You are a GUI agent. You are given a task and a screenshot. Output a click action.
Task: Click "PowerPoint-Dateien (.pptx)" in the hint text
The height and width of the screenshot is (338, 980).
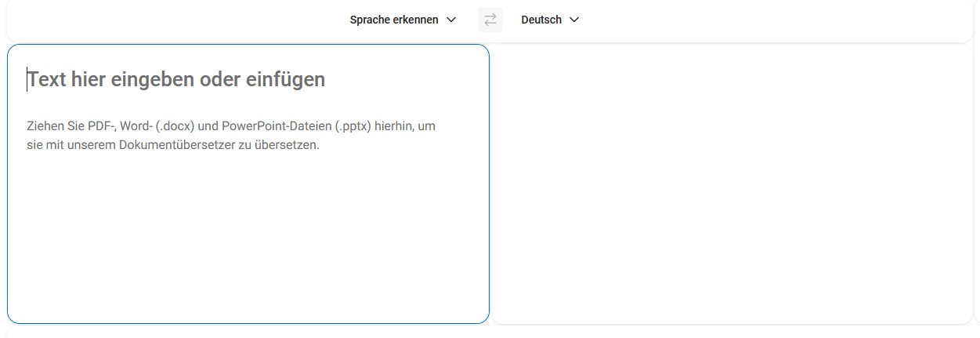click(297, 126)
